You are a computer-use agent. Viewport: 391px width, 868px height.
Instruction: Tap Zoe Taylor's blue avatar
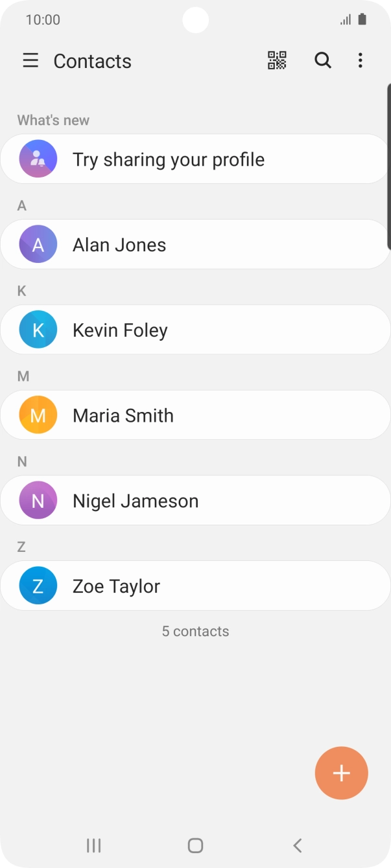[x=37, y=585]
